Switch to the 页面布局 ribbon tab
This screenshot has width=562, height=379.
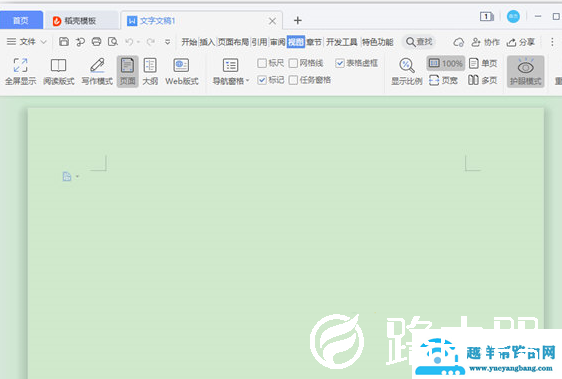pos(233,42)
